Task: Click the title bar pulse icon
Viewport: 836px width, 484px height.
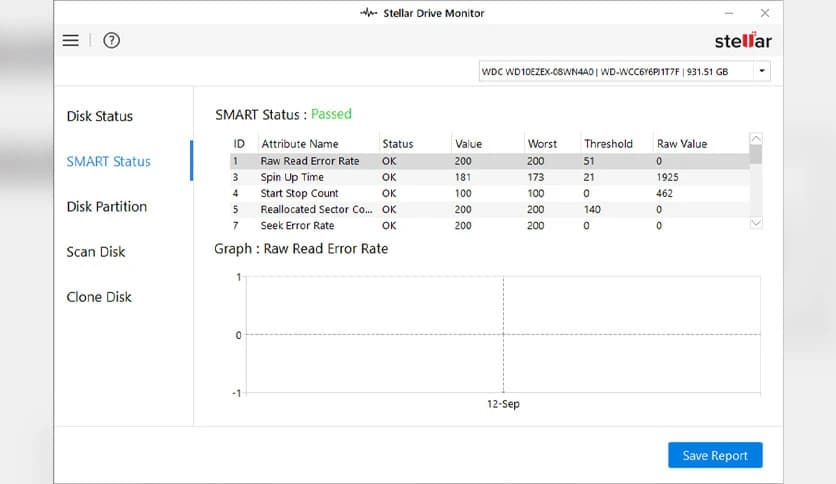Action: pyautogui.click(x=368, y=13)
